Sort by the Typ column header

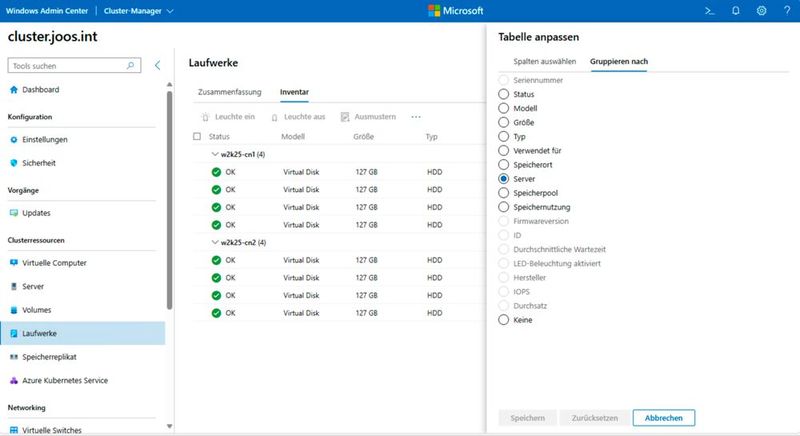(432, 137)
